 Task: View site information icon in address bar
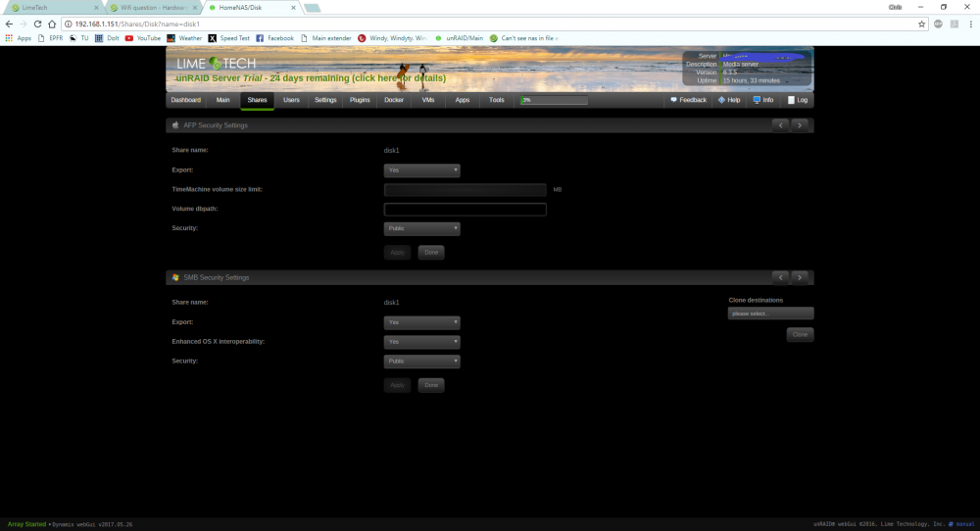69,24
